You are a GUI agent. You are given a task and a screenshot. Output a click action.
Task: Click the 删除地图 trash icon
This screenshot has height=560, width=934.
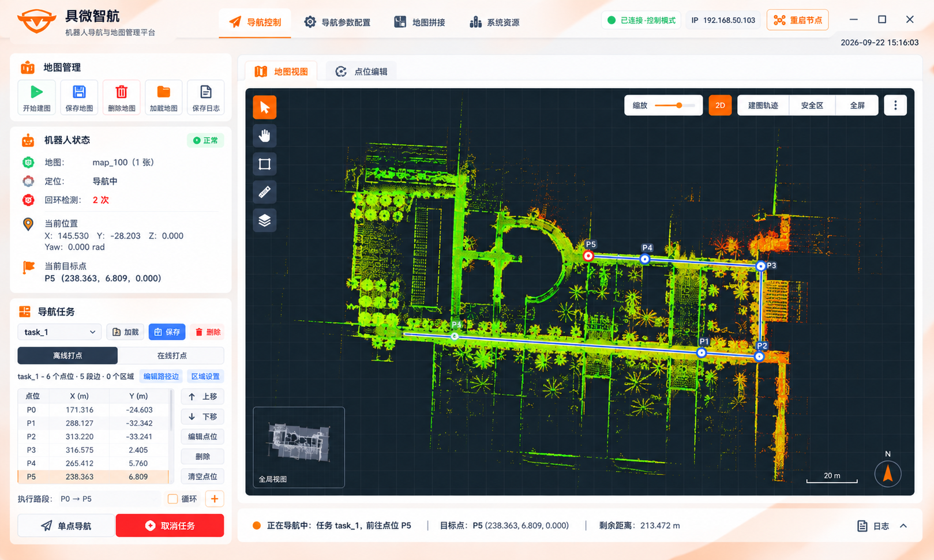pos(121,97)
